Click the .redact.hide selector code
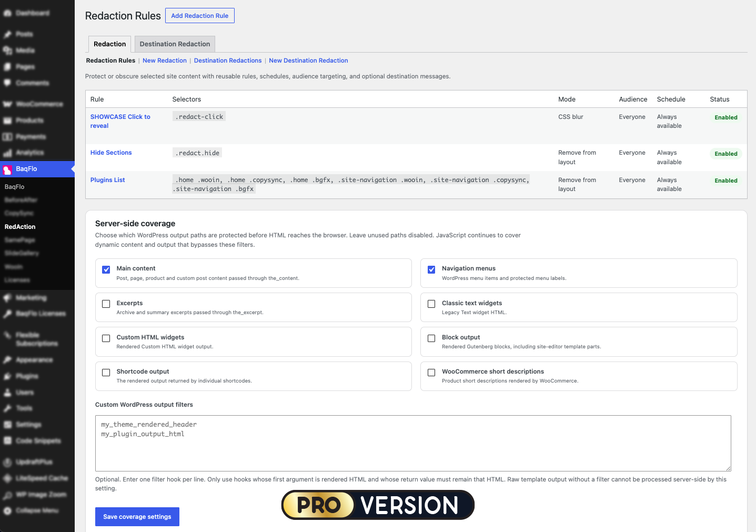Image resolution: width=756 pixels, height=532 pixels. point(197,153)
